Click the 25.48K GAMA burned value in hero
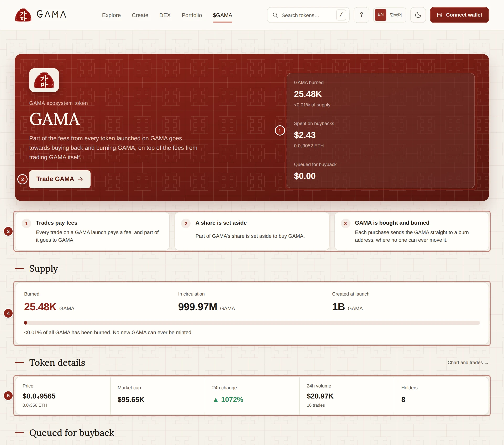 308,94
